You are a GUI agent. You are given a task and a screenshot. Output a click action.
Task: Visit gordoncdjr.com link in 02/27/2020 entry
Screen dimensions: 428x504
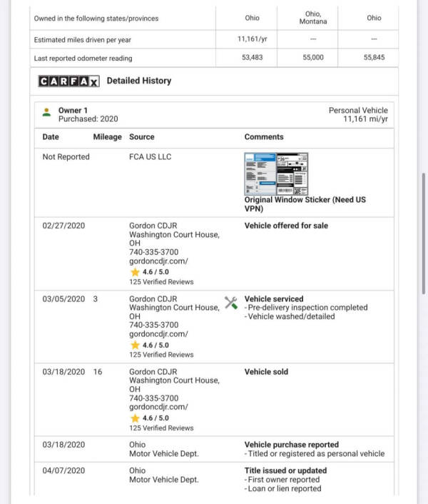click(158, 261)
